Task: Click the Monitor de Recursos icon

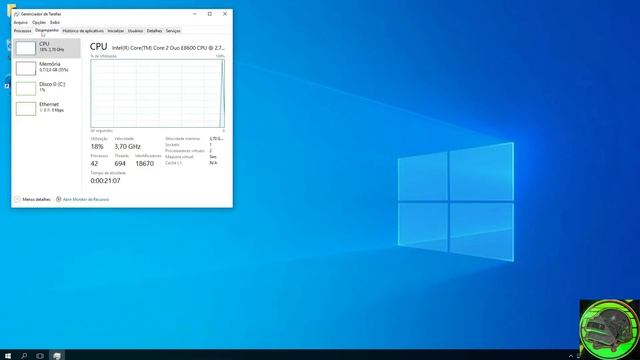Action: pyautogui.click(x=58, y=199)
